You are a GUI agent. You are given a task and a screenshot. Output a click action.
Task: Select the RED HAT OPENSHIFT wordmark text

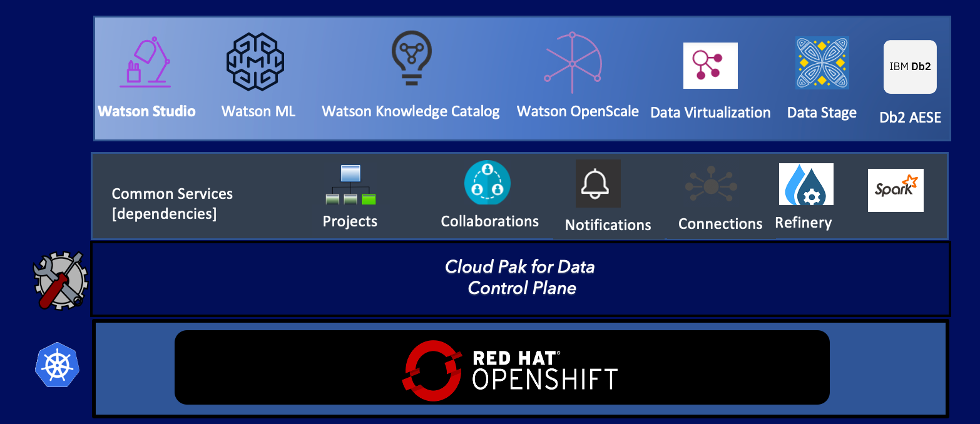click(544, 371)
